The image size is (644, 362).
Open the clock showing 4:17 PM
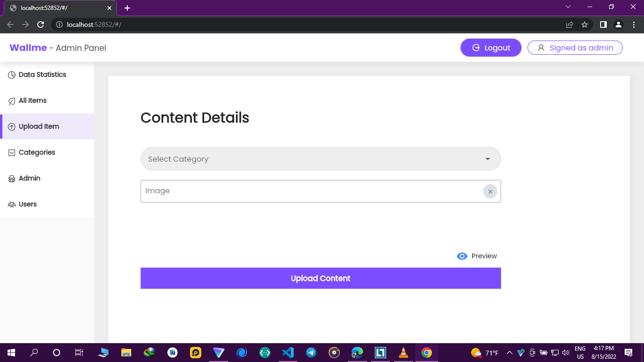click(x=604, y=353)
